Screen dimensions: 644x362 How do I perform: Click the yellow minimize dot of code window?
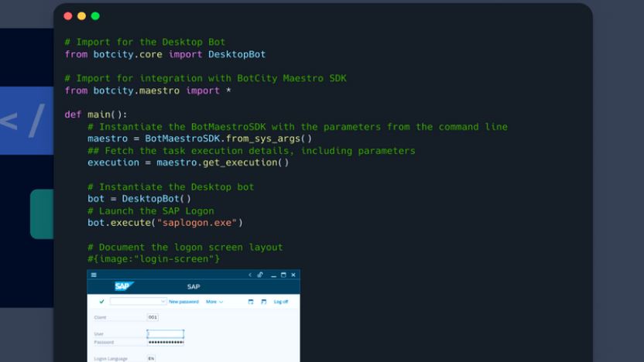82,16
